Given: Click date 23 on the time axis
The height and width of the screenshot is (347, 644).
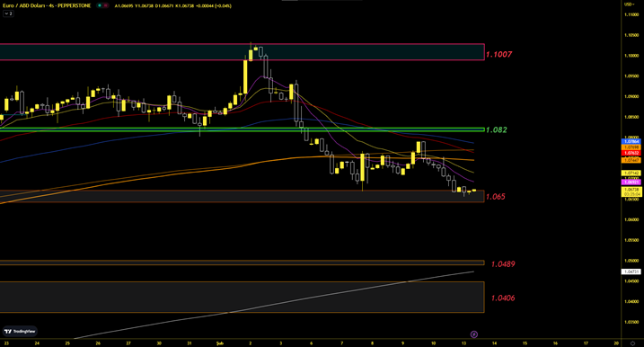Looking at the screenshot, I should pyautogui.click(x=6, y=343).
